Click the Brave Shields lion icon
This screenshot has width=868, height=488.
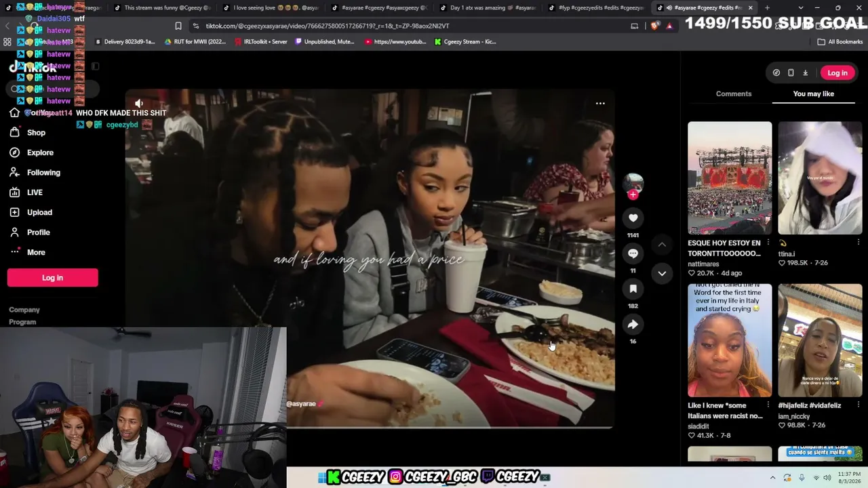[654, 26]
